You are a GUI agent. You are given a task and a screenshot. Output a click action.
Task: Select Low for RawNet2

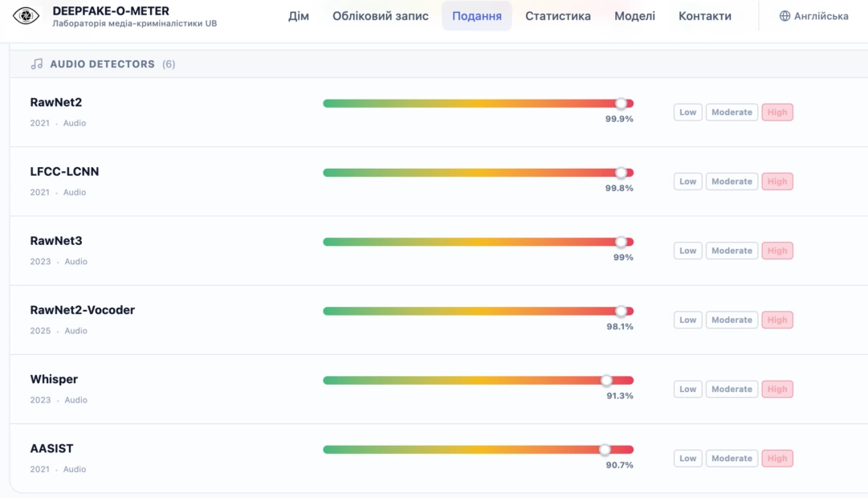[x=687, y=112]
